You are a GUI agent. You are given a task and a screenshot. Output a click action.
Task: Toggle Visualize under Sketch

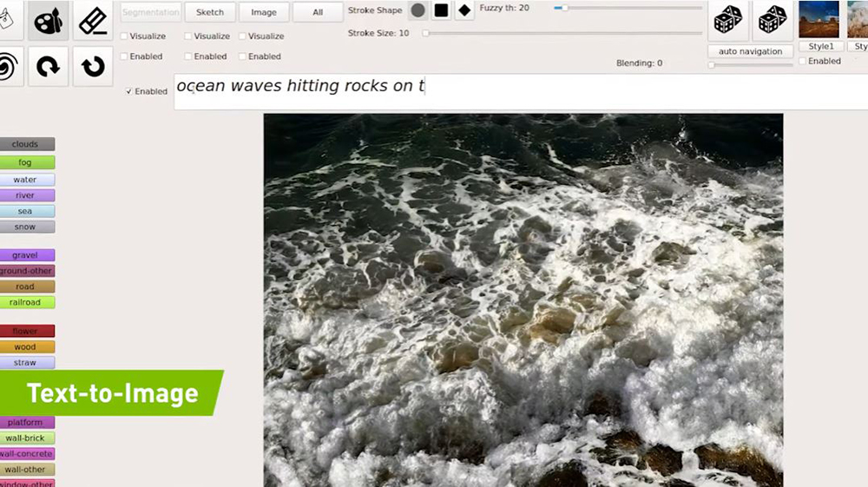click(x=188, y=36)
